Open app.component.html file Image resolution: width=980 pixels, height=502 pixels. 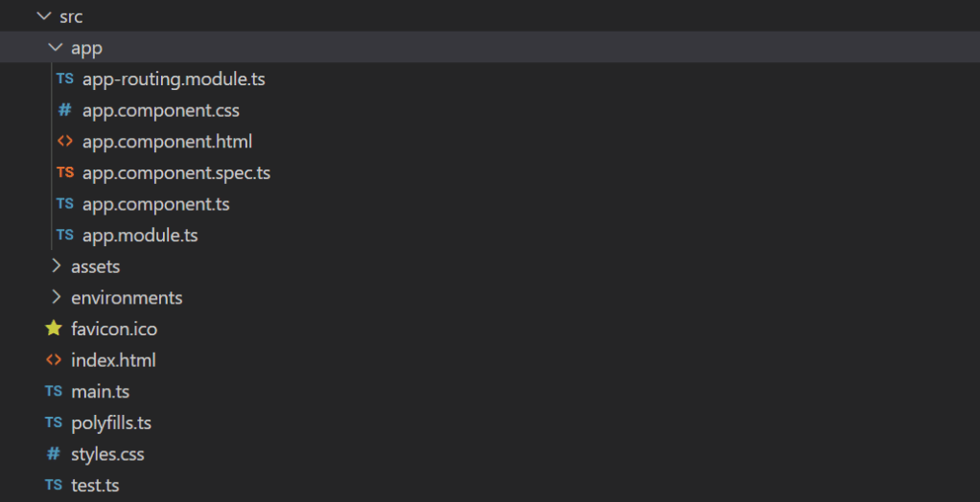(167, 142)
